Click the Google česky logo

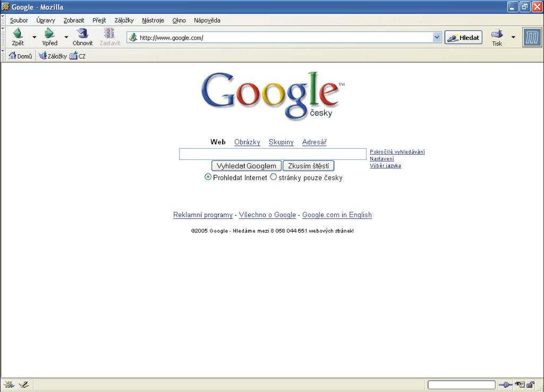pos(273,96)
